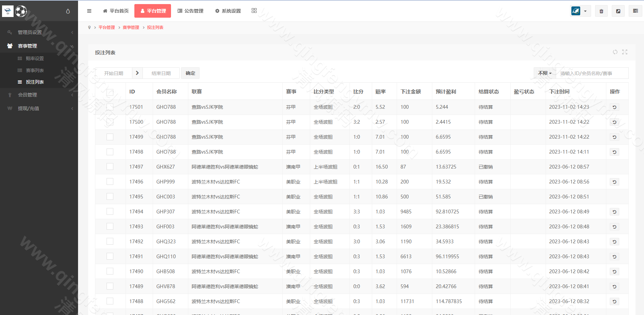Open the 不限 filter dropdown
The image size is (644, 315).
545,73
